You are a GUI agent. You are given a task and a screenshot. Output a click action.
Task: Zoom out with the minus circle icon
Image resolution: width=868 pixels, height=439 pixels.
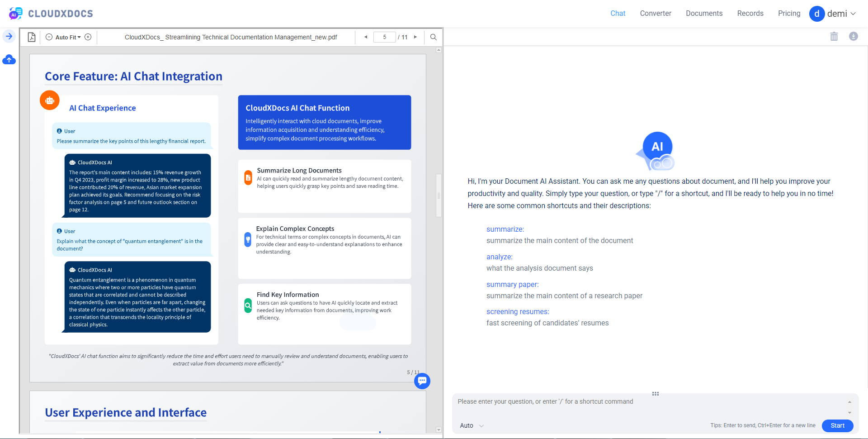tap(49, 37)
